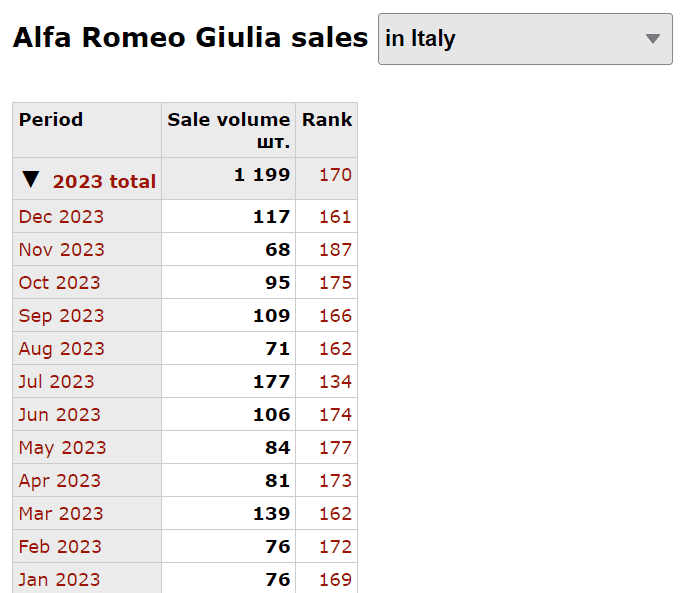Image resolution: width=693 pixels, height=593 pixels.
Task: Click the Apr 2023 period link
Action: [60, 481]
